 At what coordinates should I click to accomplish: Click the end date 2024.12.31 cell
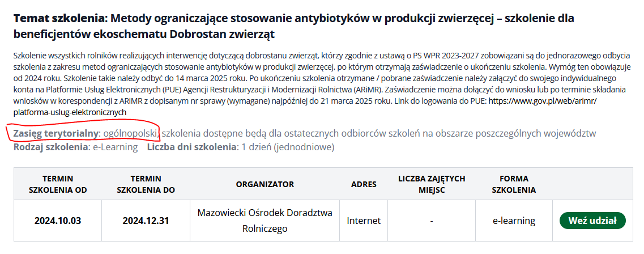click(x=146, y=221)
